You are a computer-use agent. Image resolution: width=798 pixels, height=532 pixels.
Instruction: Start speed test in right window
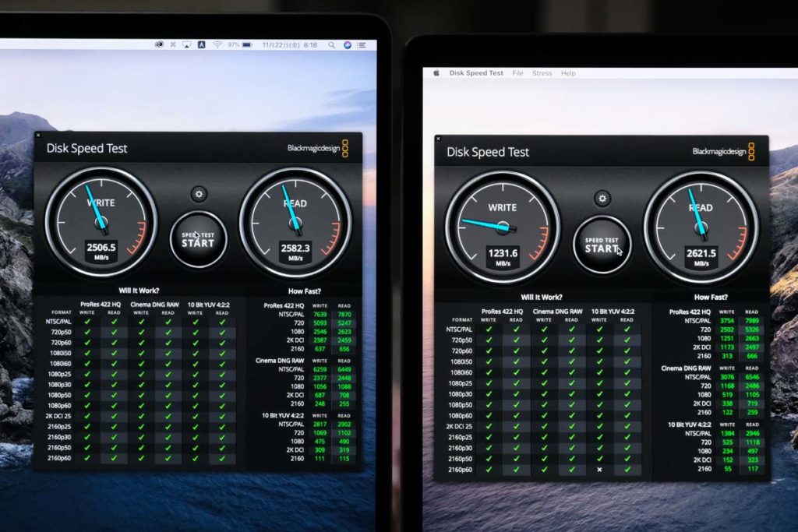click(602, 245)
